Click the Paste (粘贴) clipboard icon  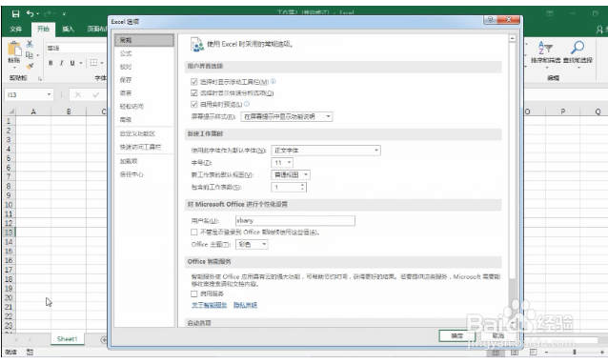tap(14, 49)
